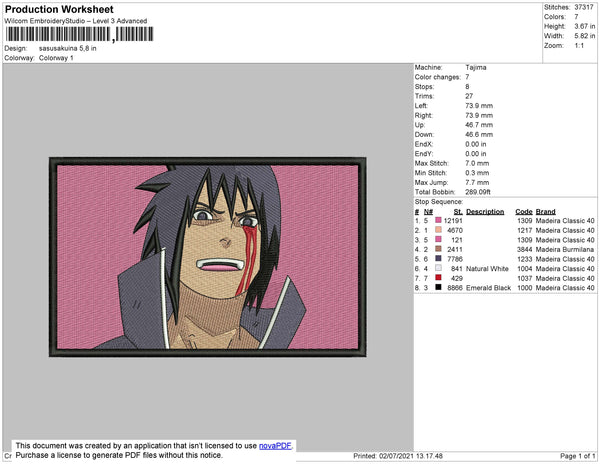600x464 pixels.
Task: Select thread code '1217'
Action: [525, 230]
